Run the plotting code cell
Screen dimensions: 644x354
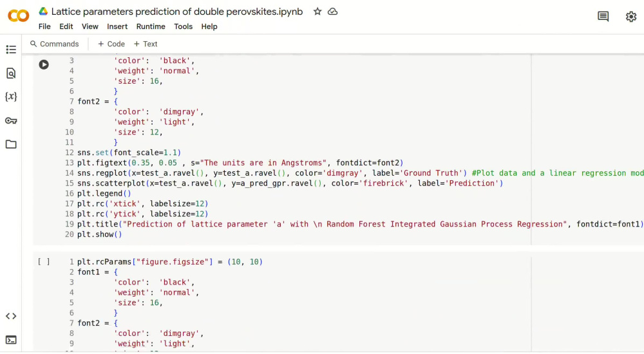point(44,64)
